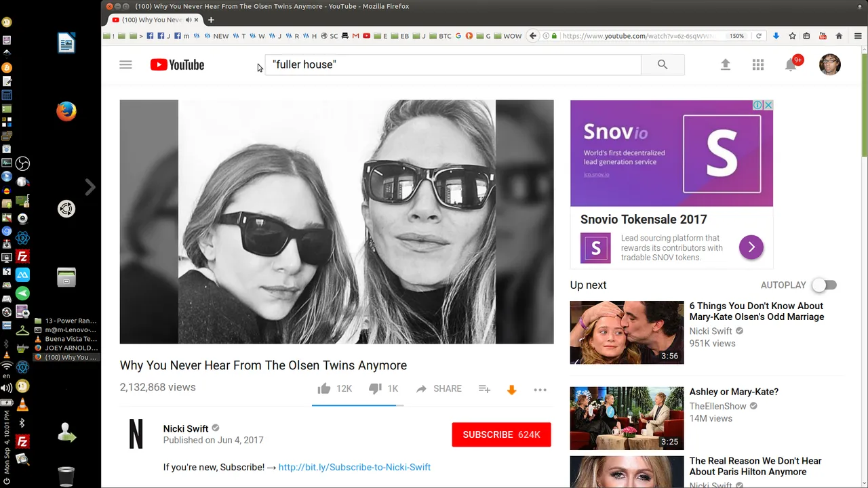Image resolution: width=868 pixels, height=488 pixels.
Task: Open the file cabinet archive icon
Action: (66, 277)
